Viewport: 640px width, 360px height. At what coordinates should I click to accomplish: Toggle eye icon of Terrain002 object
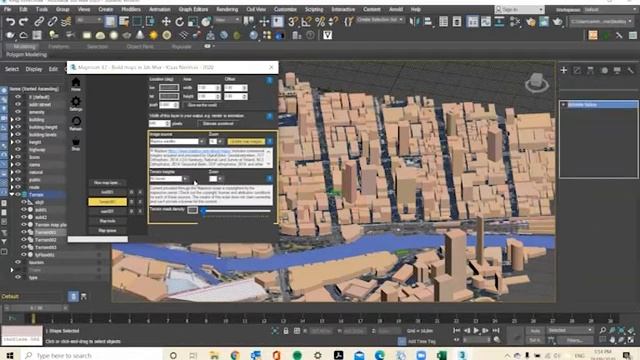[x=24, y=240]
